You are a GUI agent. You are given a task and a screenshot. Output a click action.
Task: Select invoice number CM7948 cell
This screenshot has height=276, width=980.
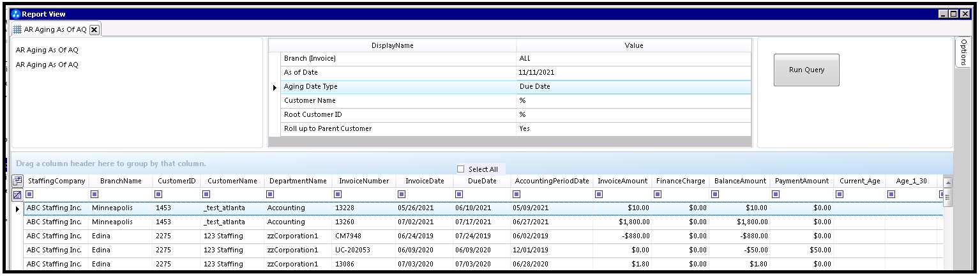(x=364, y=236)
